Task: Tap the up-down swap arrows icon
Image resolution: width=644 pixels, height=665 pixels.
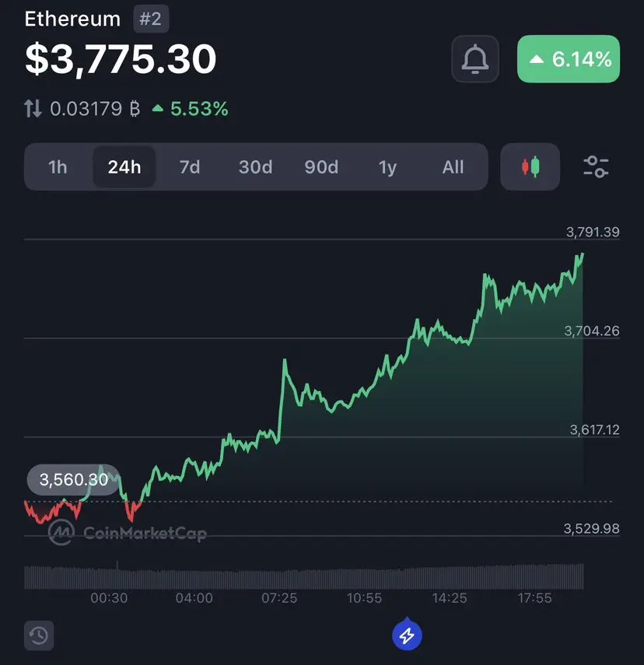Action: tap(33, 109)
